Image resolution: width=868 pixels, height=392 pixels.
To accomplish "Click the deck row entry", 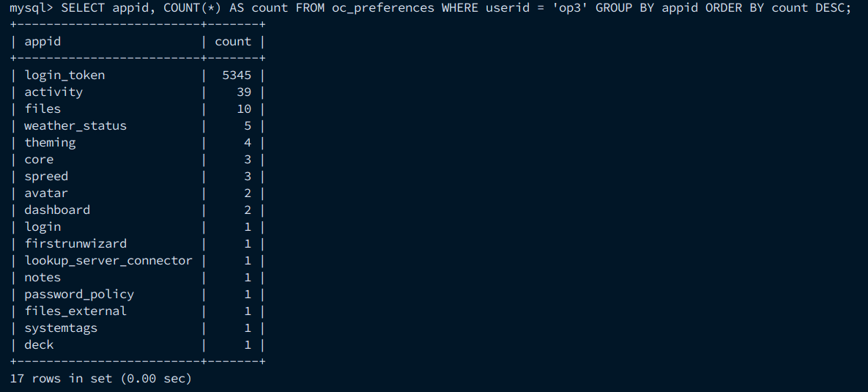I will click(40, 345).
